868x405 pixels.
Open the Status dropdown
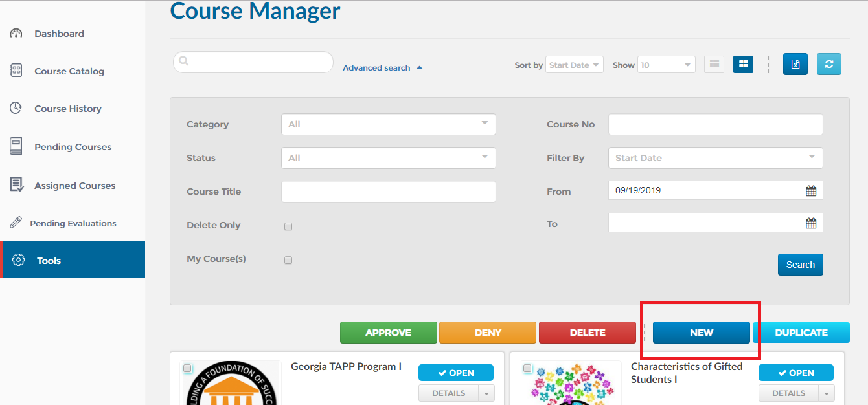[x=389, y=158]
